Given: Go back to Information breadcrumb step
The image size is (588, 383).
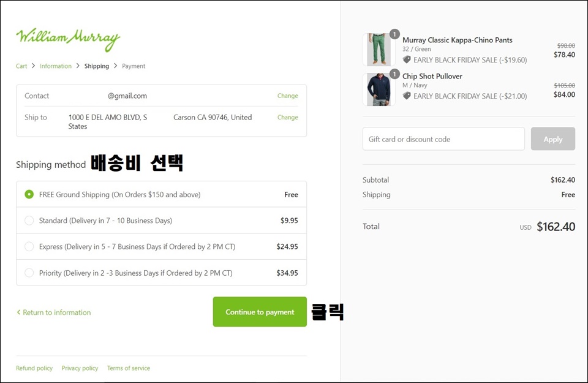Looking at the screenshot, I should (56, 66).
